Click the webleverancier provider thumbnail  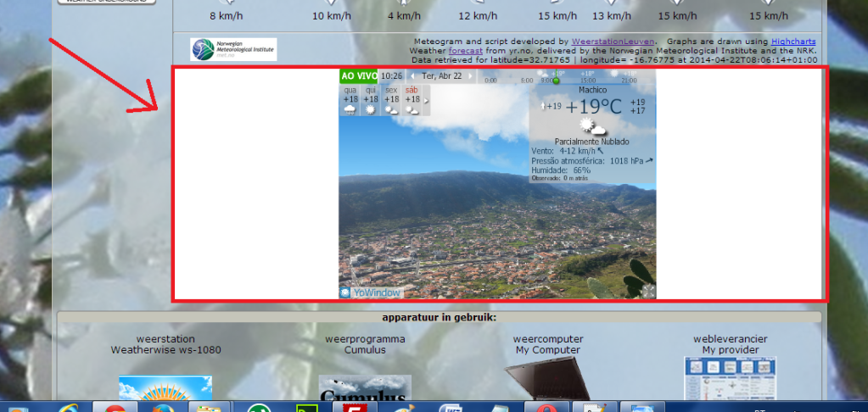point(730,378)
